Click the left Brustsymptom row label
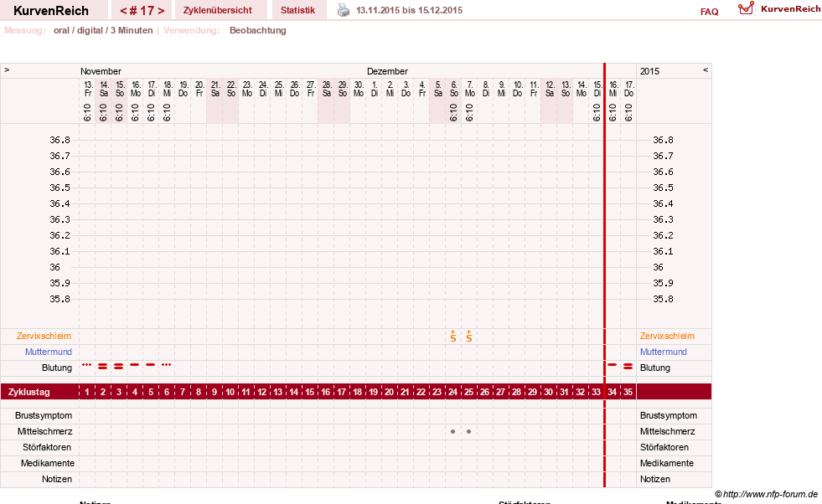822x504 pixels. pos(44,415)
